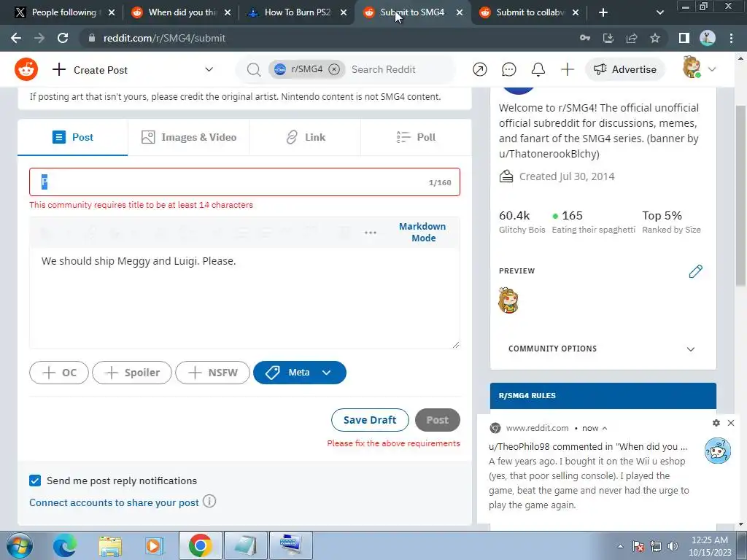
Task: Toggle the OC tag
Action: (x=59, y=373)
